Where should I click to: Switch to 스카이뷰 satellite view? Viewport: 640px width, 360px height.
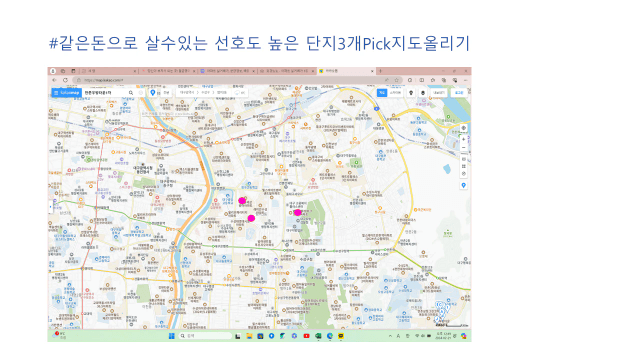(x=395, y=93)
